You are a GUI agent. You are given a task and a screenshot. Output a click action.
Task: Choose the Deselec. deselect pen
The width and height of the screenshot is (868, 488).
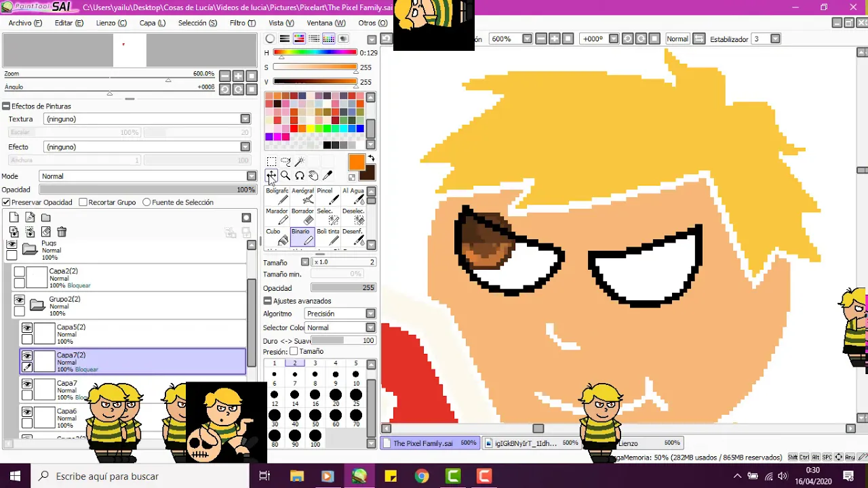coord(353,216)
